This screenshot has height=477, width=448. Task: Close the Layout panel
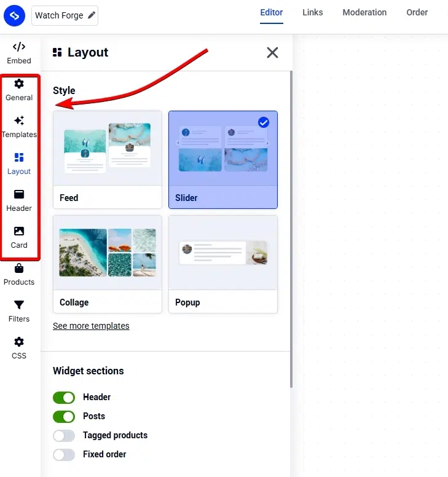tap(272, 53)
